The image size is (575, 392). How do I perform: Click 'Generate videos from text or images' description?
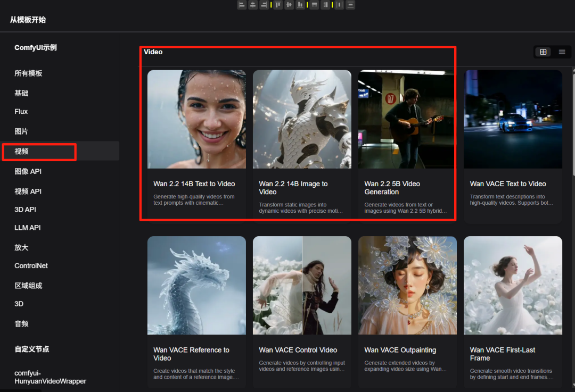pyautogui.click(x=406, y=208)
